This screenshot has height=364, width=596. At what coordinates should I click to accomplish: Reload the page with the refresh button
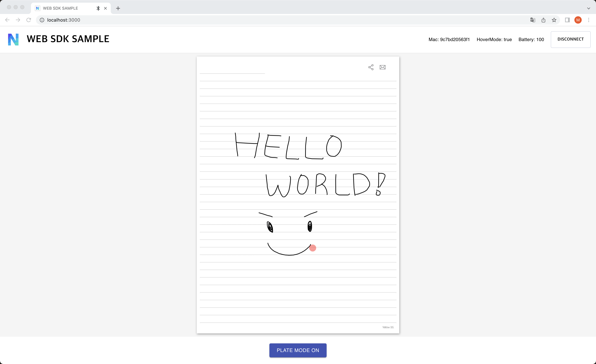(x=29, y=20)
